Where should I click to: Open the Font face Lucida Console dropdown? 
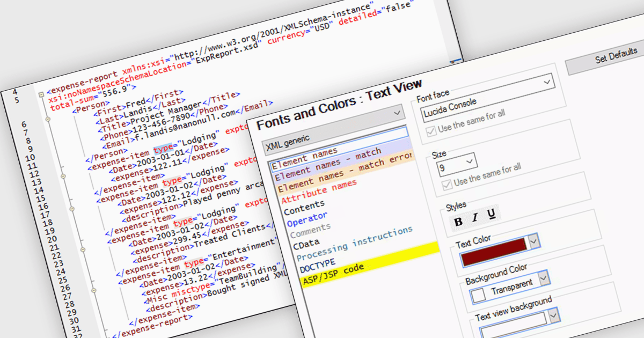547,82
